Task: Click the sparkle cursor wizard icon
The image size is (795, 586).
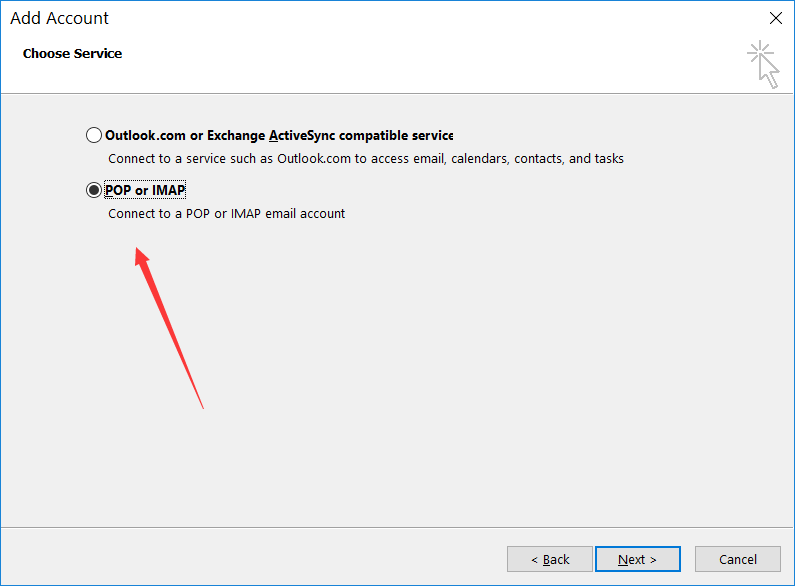Action: [763, 63]
